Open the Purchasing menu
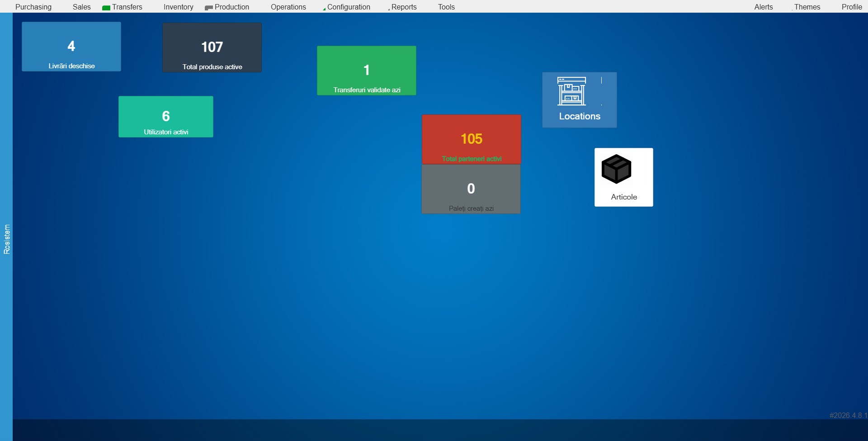868x441 pixels. pos(33,7)
